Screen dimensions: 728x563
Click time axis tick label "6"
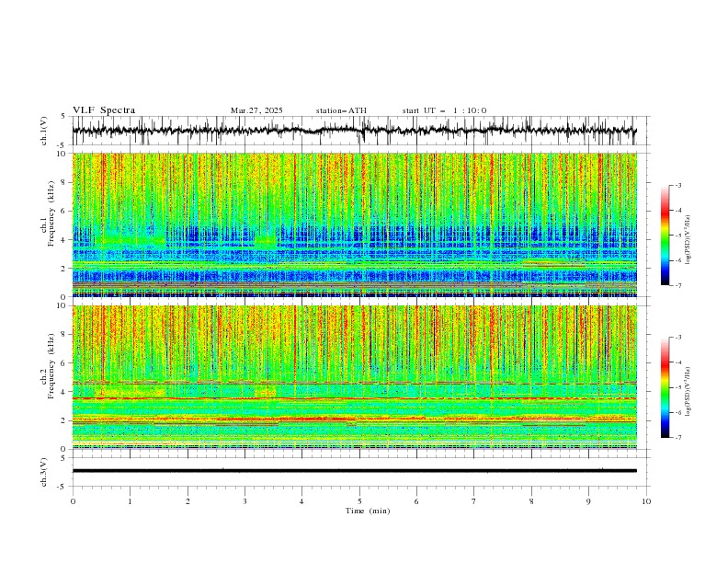(416, 501)
